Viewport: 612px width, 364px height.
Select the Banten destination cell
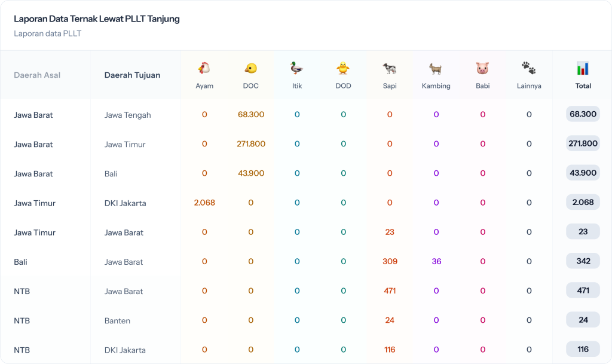pyautogui.click(x=117, y=320)
